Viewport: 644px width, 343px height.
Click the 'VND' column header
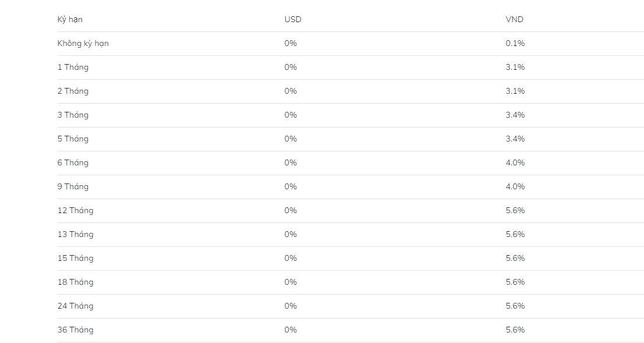[x=515, y=20]
